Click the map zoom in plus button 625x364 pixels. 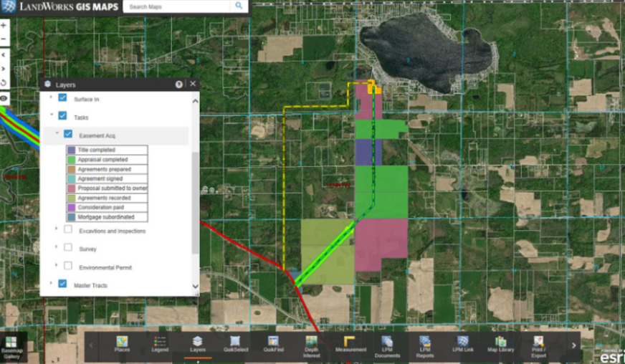[x=4, y=26]
